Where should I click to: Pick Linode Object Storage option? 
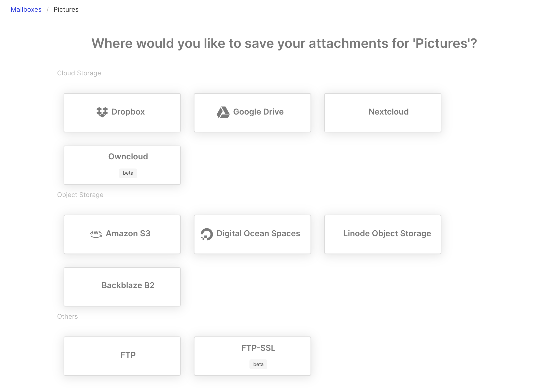click(383, 234)
